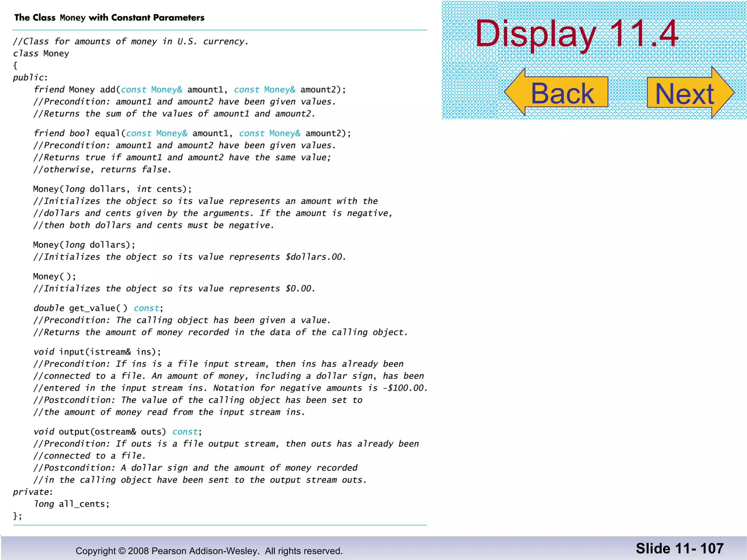Viewport: 747px width, 560px height.
Task: Click the 'Slide 11- 107' slide number
Action: 680,549
